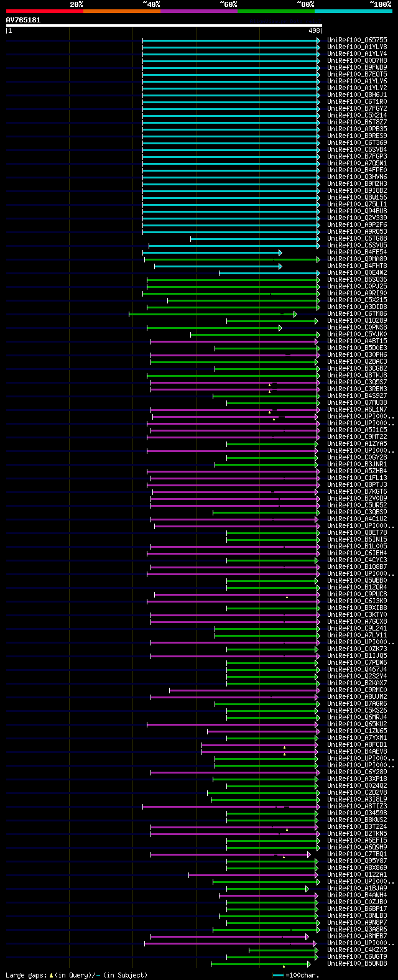Viewport: 398px width, 980px height.
Task: Click the white query sequence bar ending at 498
Action: pyautogui.click(x=164, y=25)
